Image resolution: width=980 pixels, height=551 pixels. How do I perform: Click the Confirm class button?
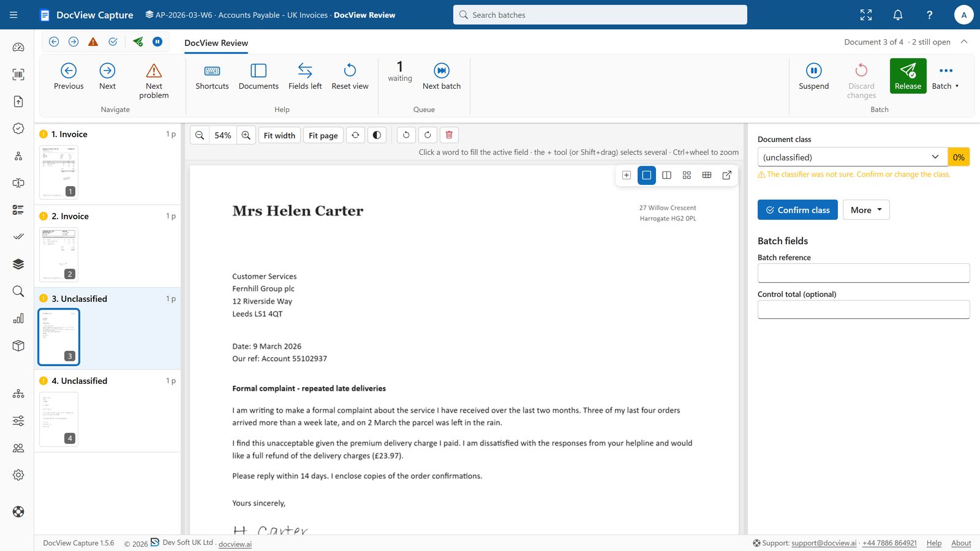(797, 210)
